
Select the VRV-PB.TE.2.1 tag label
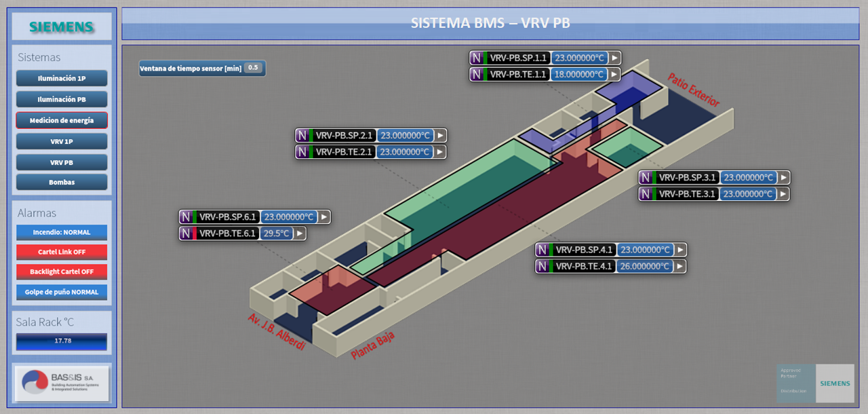344,151
